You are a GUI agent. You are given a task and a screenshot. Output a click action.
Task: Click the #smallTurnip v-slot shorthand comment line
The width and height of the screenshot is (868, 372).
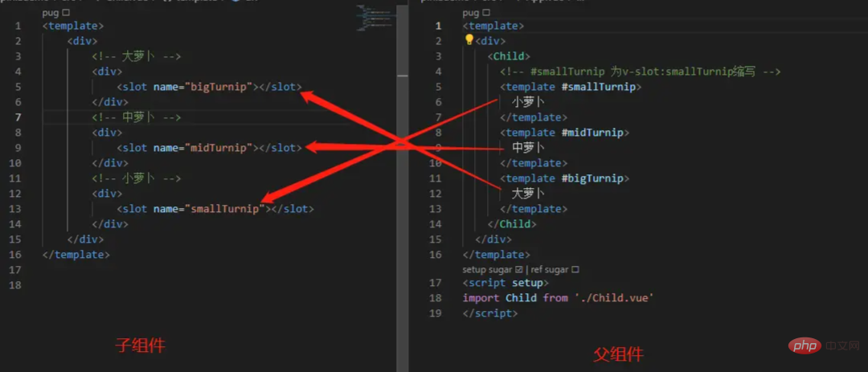coord(640,72)
